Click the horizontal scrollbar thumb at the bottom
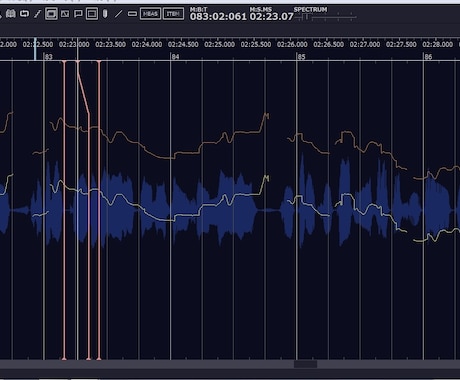460x380 pixels. 305,364
